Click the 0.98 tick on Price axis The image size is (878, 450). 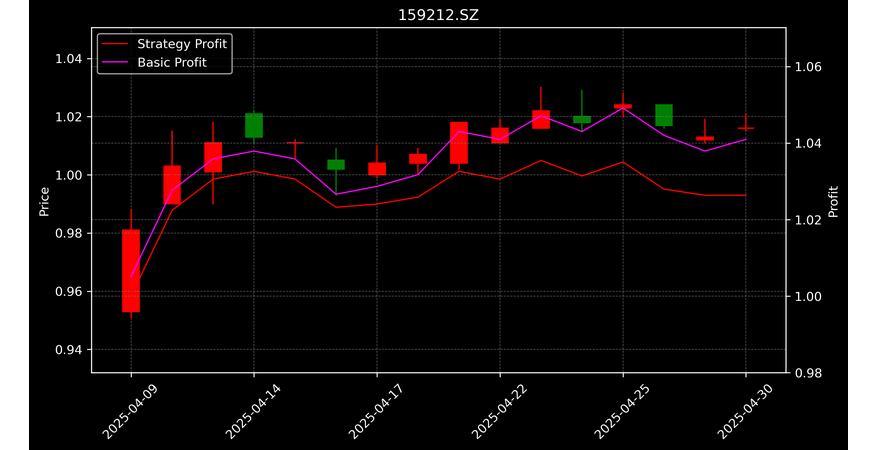point(68,233)
